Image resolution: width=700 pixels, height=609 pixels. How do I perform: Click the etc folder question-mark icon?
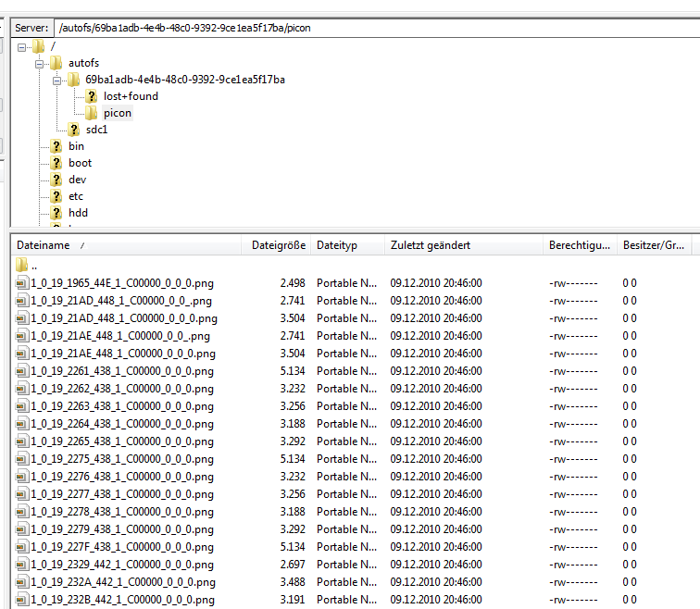[56, 196]
